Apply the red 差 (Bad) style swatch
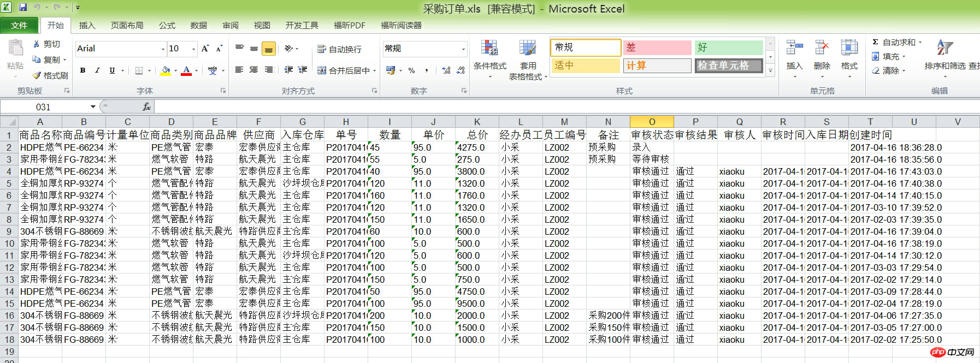Screen dimensions: 980x363 (x=657, y=47)
